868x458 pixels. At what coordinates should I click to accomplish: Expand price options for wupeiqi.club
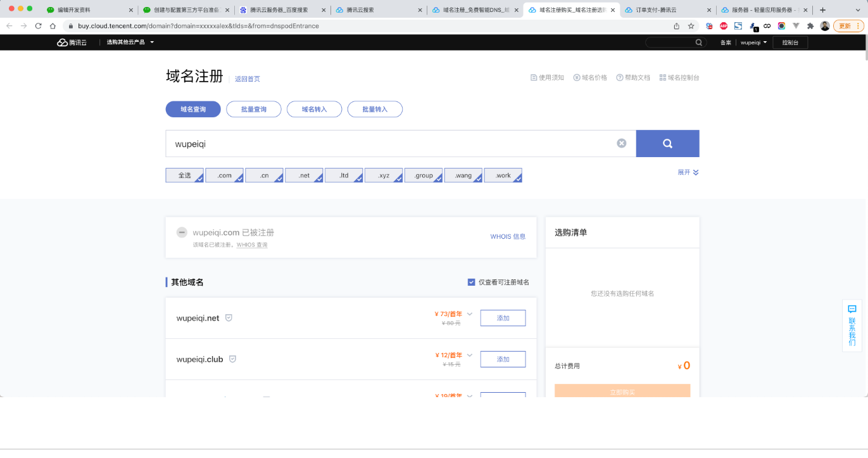click(470, 355)
